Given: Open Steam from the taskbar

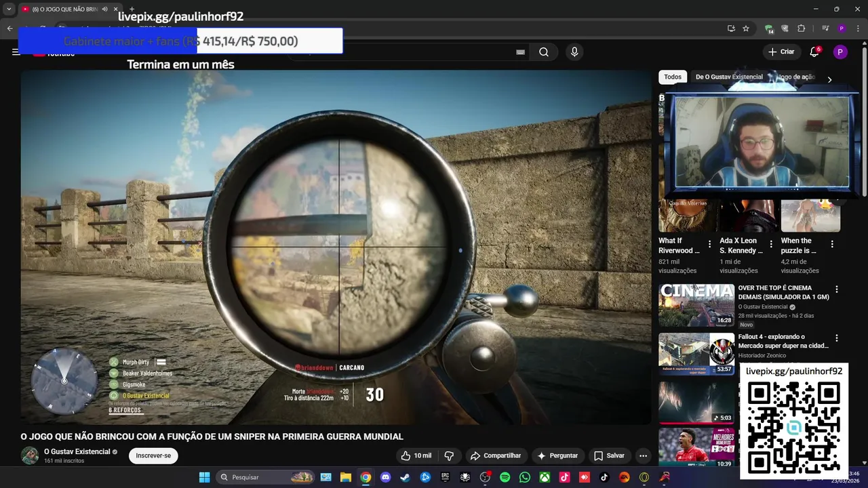Looking at the screenshot, I should click(x=405, y=477).
